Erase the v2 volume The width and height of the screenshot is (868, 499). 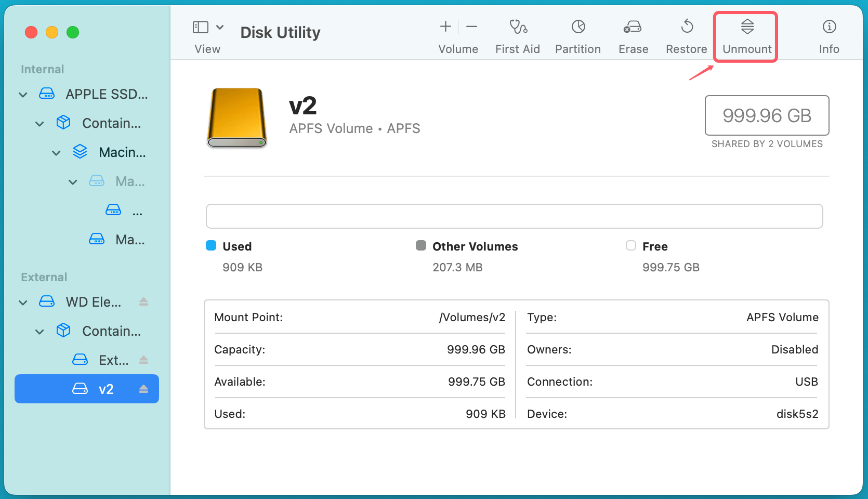(x=633, y=35)
